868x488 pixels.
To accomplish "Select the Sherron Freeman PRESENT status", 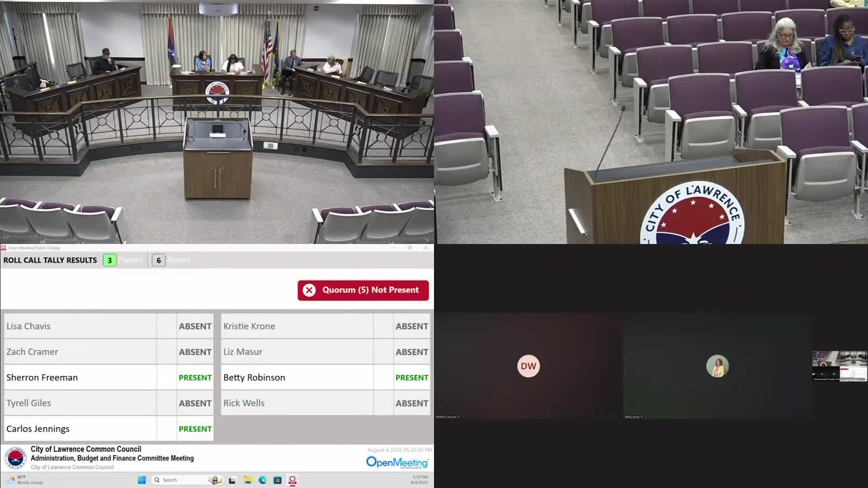I will click(195, 378).
